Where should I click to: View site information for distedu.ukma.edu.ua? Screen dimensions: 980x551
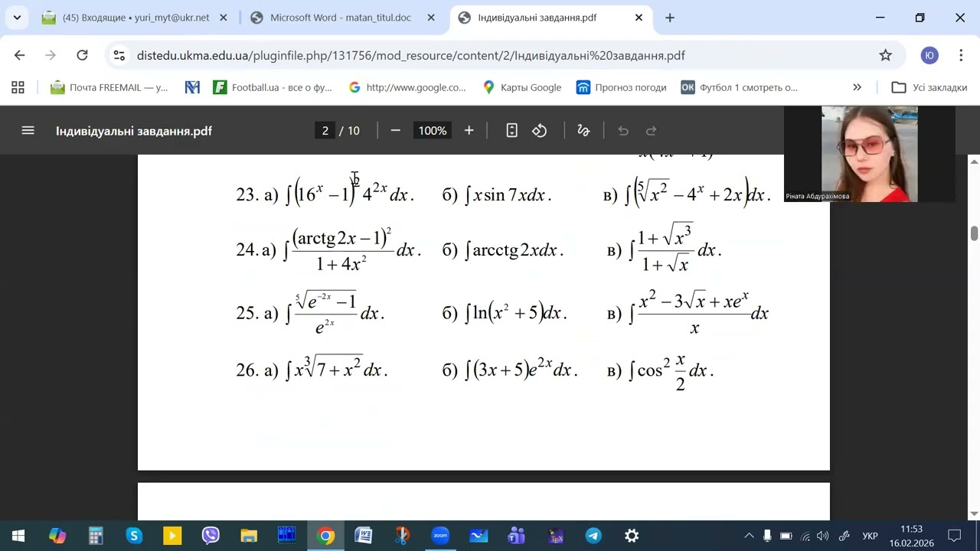coord(119,55)
